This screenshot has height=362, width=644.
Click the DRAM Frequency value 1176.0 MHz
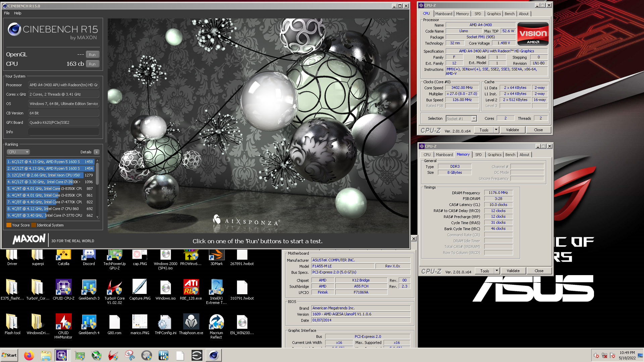498,193
